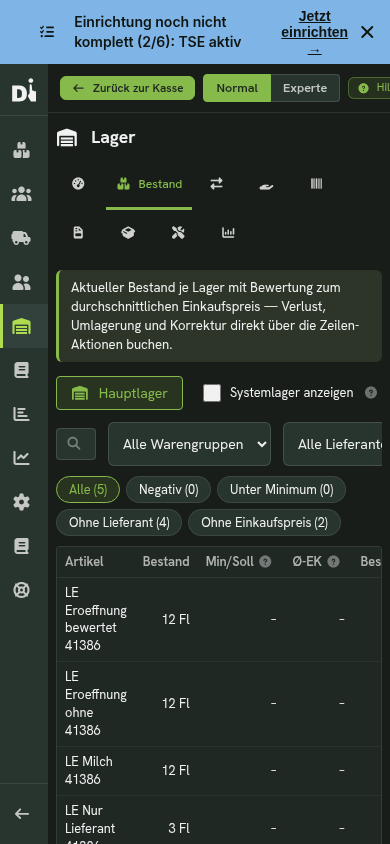Click the Lager heading warehouse icon
The height and width of the screenshot is (844, 390).
pyautogui.click(x=67, y=138)
